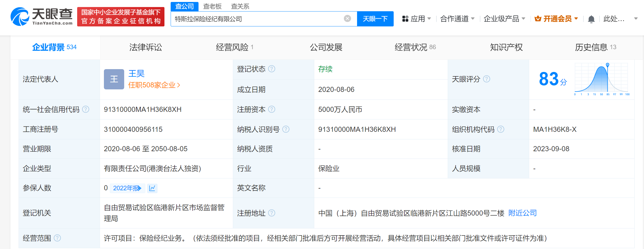Image resolution: width=644 pixels, height=249 pixels.
Task: Click help icon beside 注册地址
Action: [x=271, y=213]
